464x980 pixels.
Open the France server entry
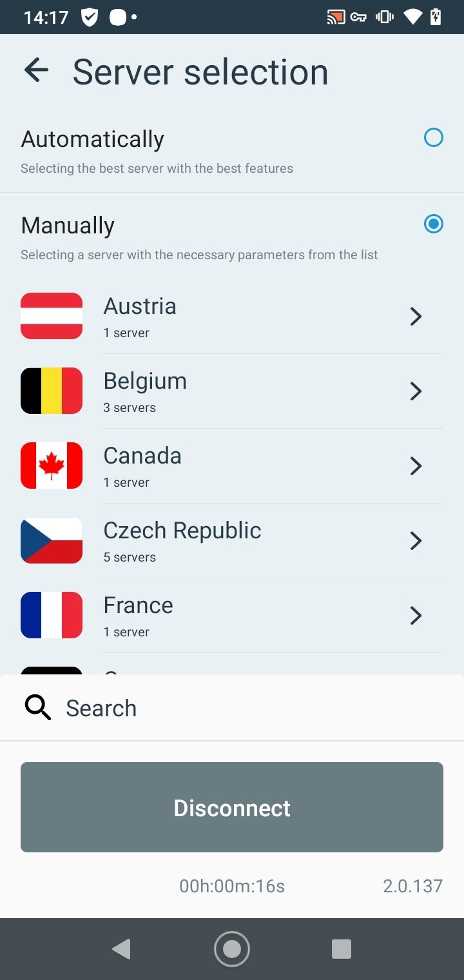pos(232,615)
